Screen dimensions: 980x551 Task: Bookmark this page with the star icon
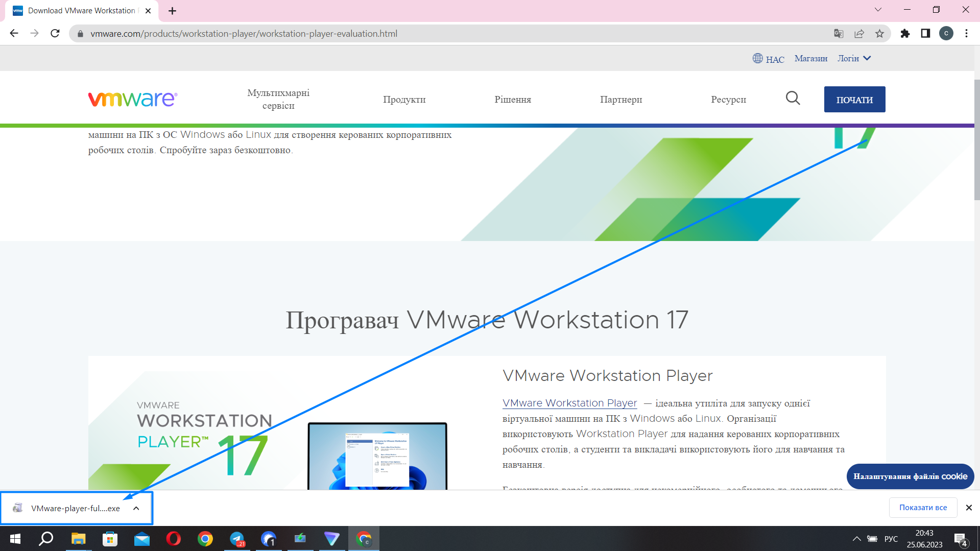879,34
